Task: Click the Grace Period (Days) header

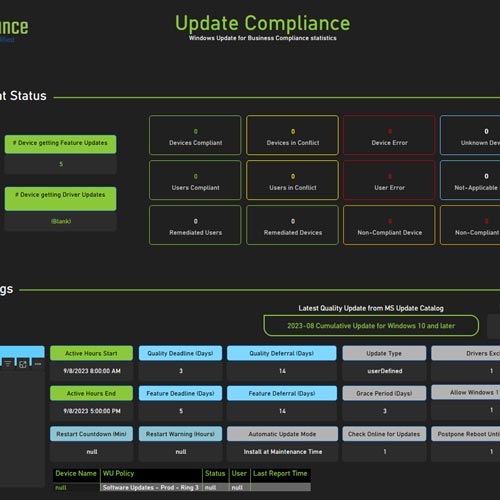Action: [x=384, y=393]
